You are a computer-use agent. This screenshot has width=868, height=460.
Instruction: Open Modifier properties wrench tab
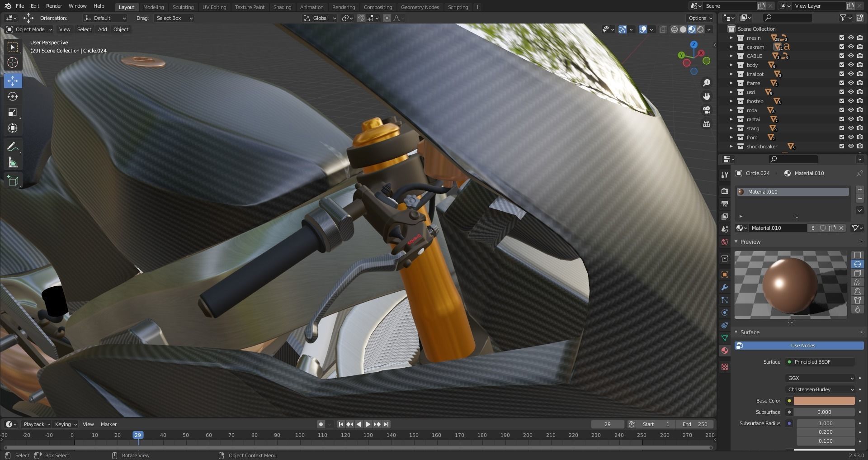(x=725, y=287)
